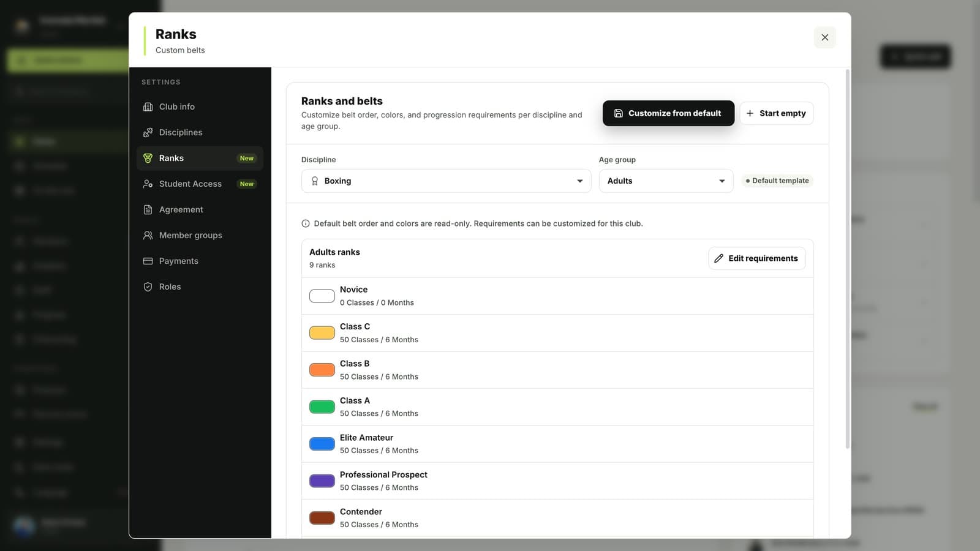This screenshot has height=551, width=980.
Task: Open the Age group dropdown showing Adults
Action: click(666, 181)
